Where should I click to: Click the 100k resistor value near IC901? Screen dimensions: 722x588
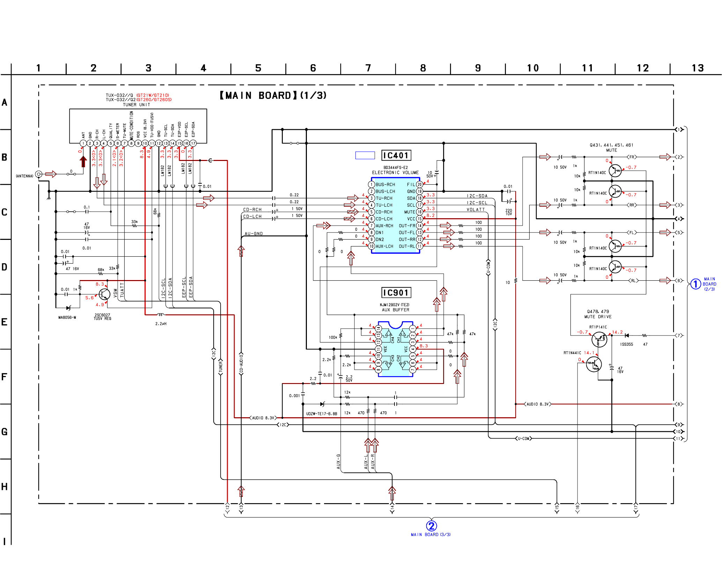coord(333,337)
